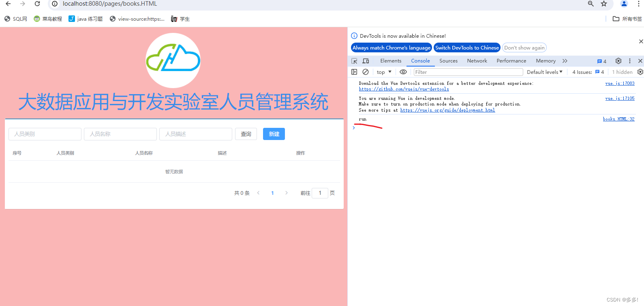Click the address bar URL

[110, 4]
